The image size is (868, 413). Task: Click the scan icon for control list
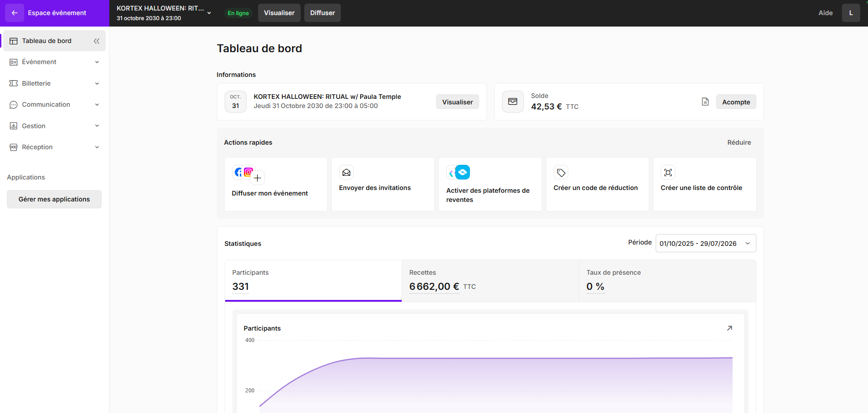point(668,172)
